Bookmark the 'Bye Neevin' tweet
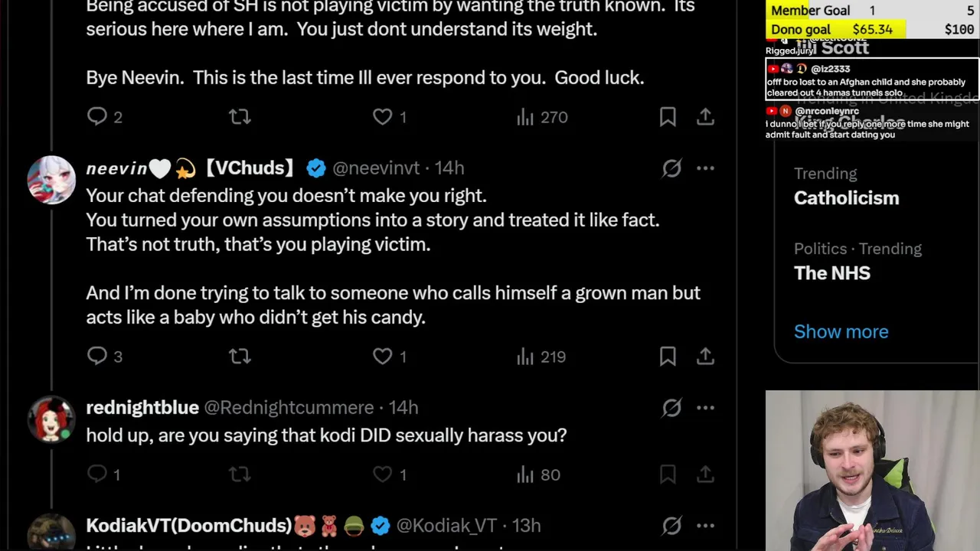Viewport: 980px width, 551px height. pos(668,116)
